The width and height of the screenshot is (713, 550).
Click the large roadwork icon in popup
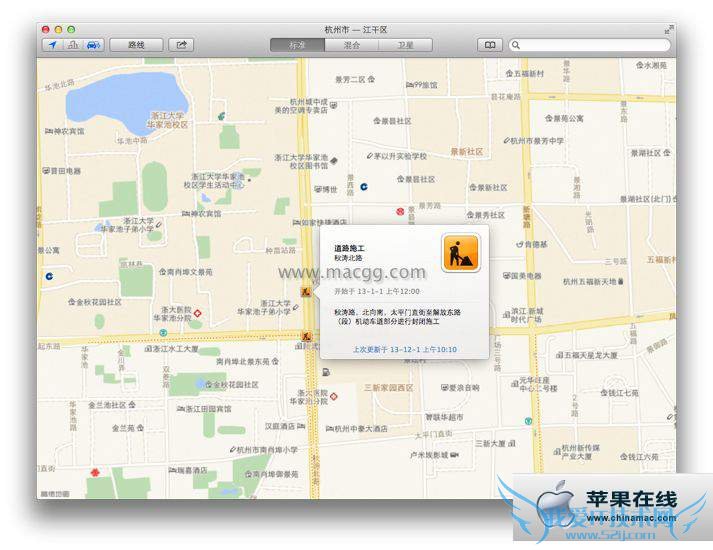461,253
